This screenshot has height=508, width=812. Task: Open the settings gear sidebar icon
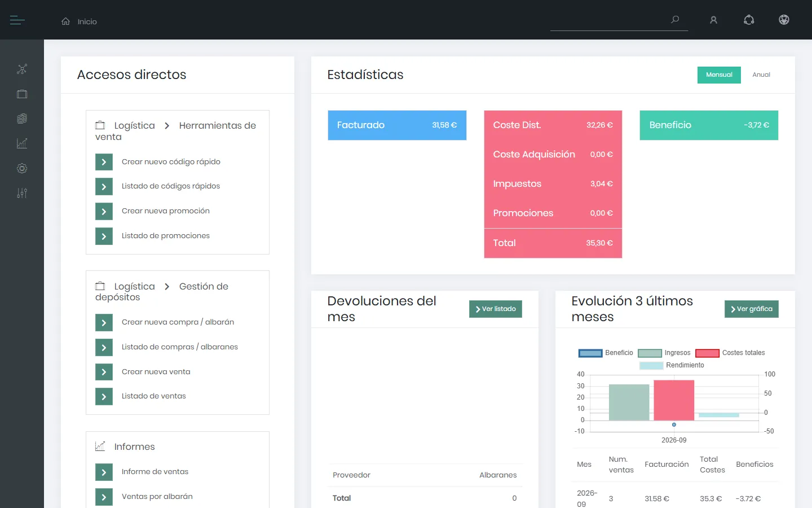pyautogui.click(x=22, y=168)
